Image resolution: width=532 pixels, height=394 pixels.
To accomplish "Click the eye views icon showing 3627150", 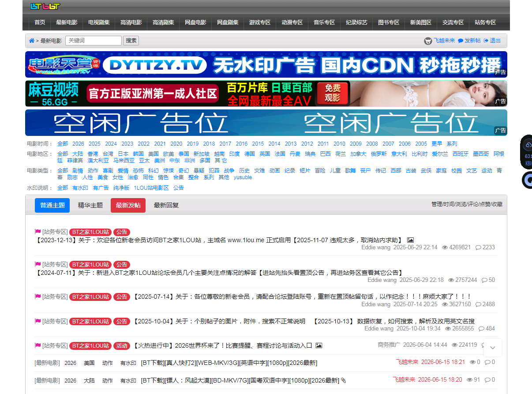I will tap(445, 304).
